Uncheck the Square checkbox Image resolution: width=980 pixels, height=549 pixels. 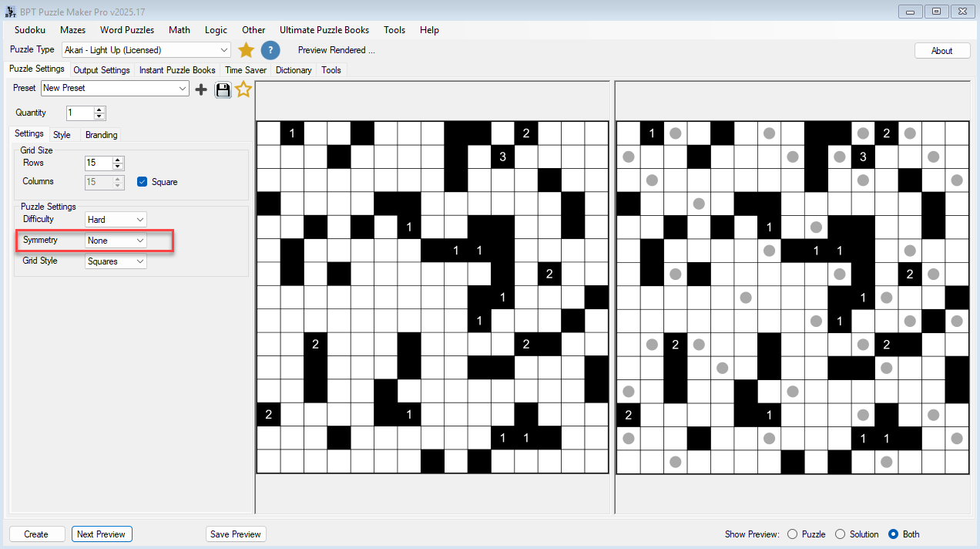(142, 182)
